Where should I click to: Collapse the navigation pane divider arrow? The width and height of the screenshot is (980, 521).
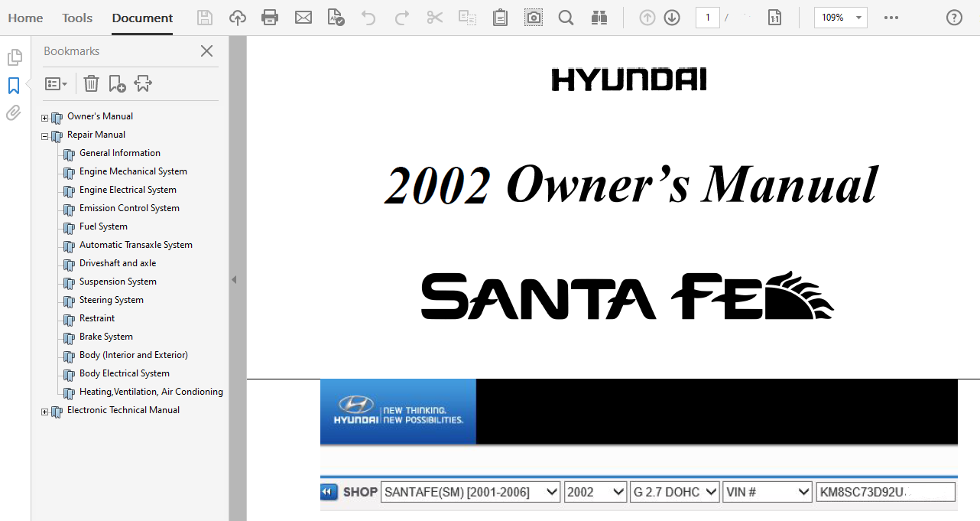coord(234,280)
